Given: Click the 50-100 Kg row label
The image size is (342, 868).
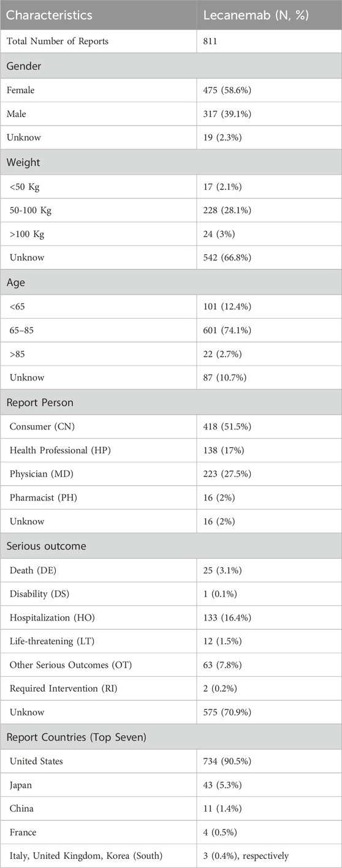Looking at the screenshot, I should click(31, 210).
